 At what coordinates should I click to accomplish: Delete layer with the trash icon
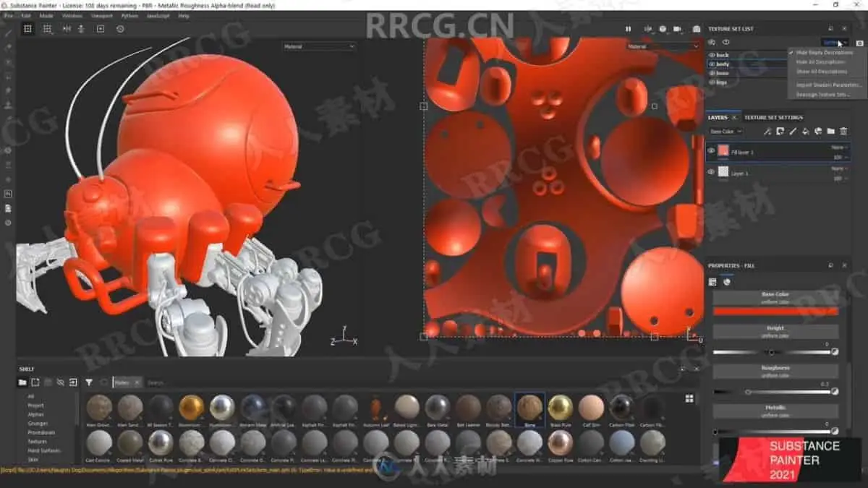[843, 131]
